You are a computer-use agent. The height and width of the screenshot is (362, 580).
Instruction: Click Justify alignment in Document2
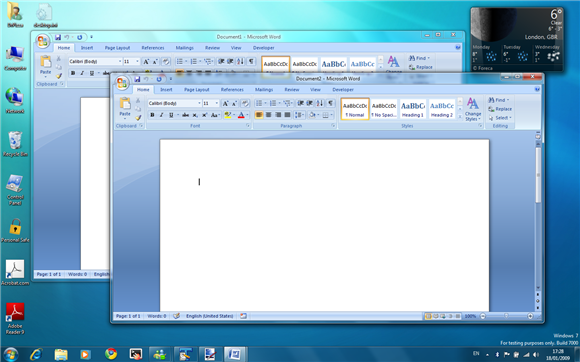pyautogui.click(x=287, y=115)
